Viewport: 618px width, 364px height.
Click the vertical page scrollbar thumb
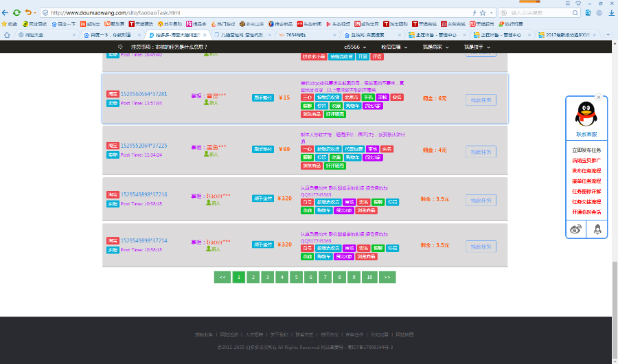(x=615, y=288)
